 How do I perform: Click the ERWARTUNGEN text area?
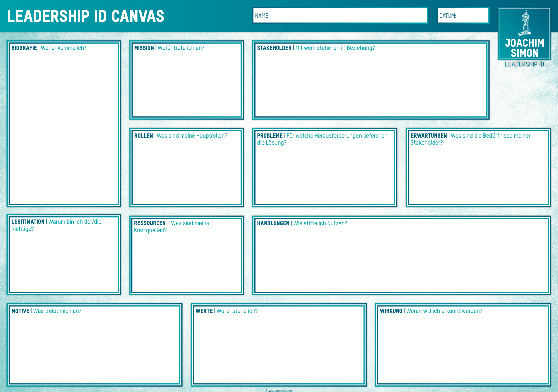[x=478, y=168]
